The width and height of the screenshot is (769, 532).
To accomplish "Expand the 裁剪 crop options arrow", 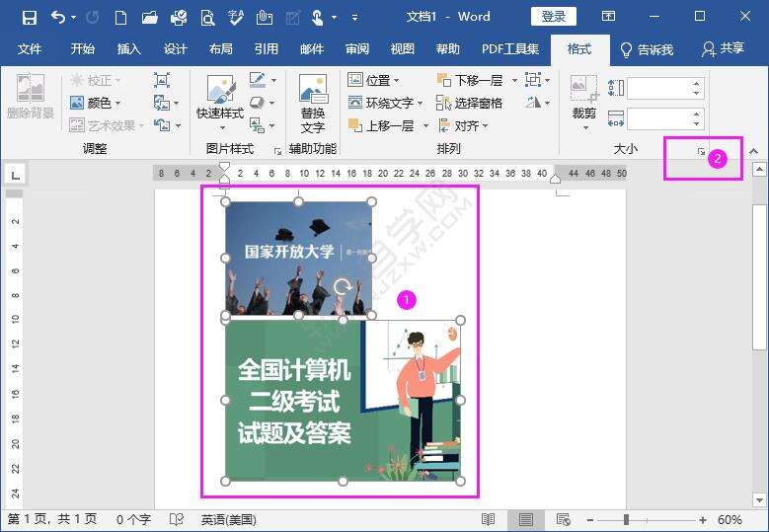I will point(585,128).
